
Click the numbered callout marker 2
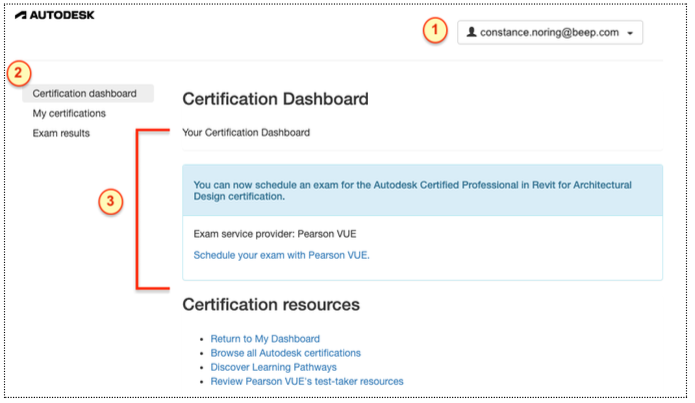click(x=18, y=73)
